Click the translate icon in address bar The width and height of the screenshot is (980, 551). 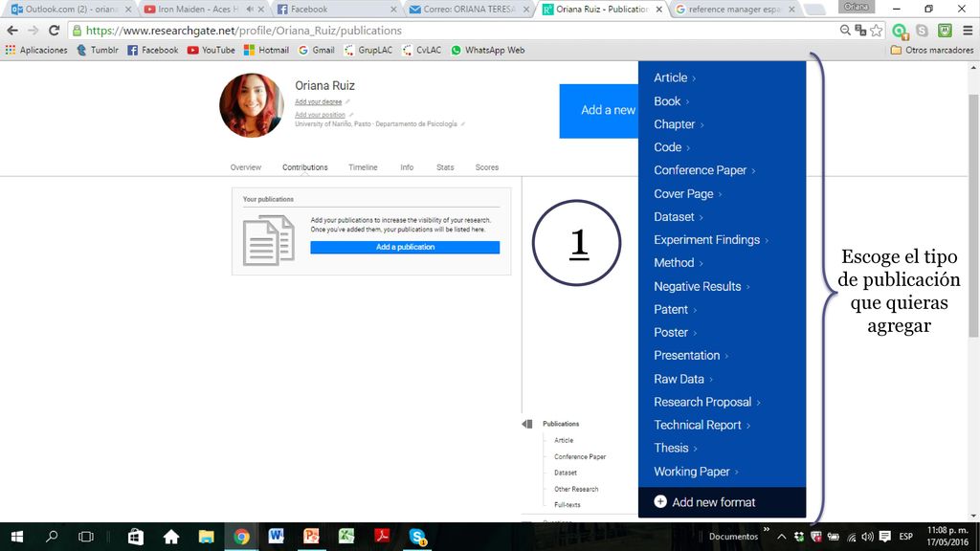pyautogui.click(x=860, y=31)
